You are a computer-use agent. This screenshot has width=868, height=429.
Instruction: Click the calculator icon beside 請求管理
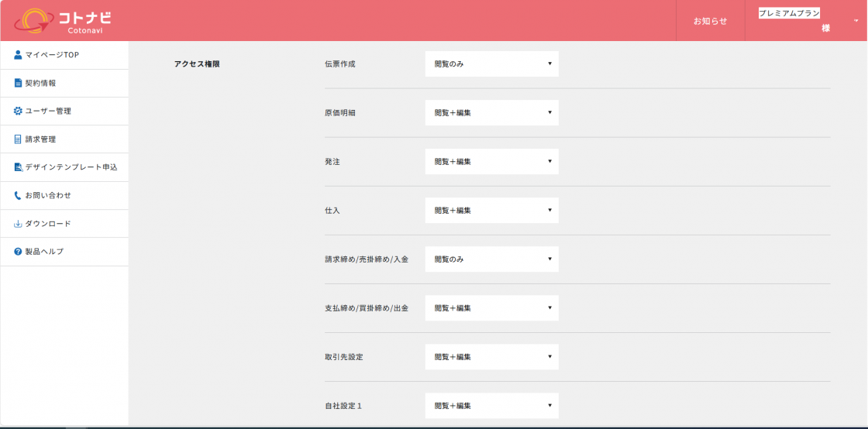pyautogui.click(x=18, y=139)
